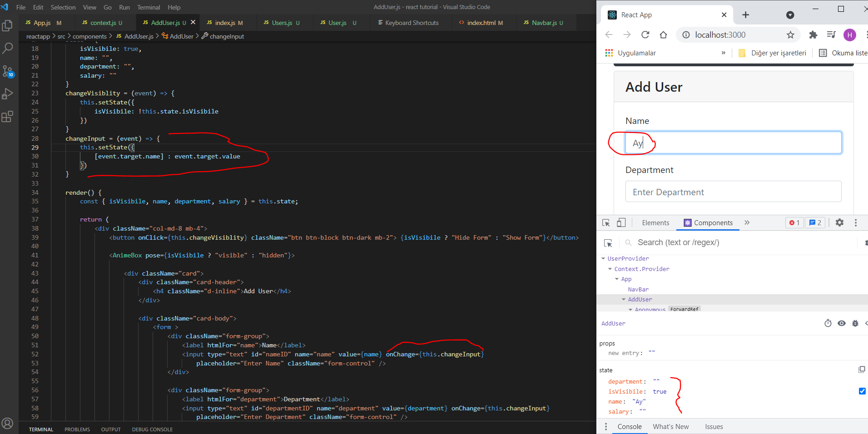Open the Explorer view in activity bar
868x434 pixels.
[x=7, y=26]
